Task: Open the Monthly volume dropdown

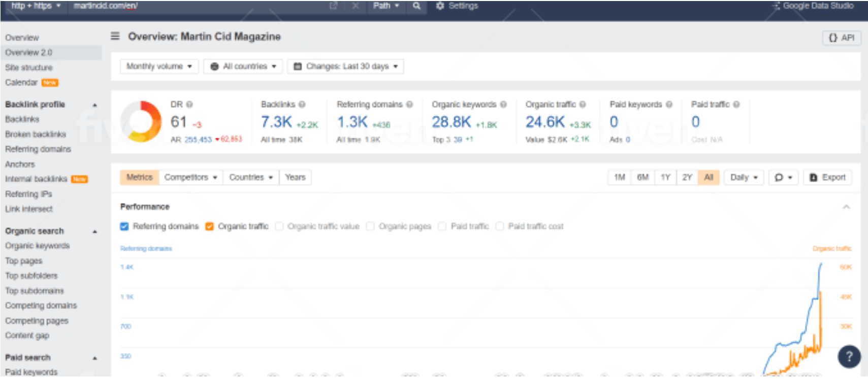Action: tap(159, 66)
